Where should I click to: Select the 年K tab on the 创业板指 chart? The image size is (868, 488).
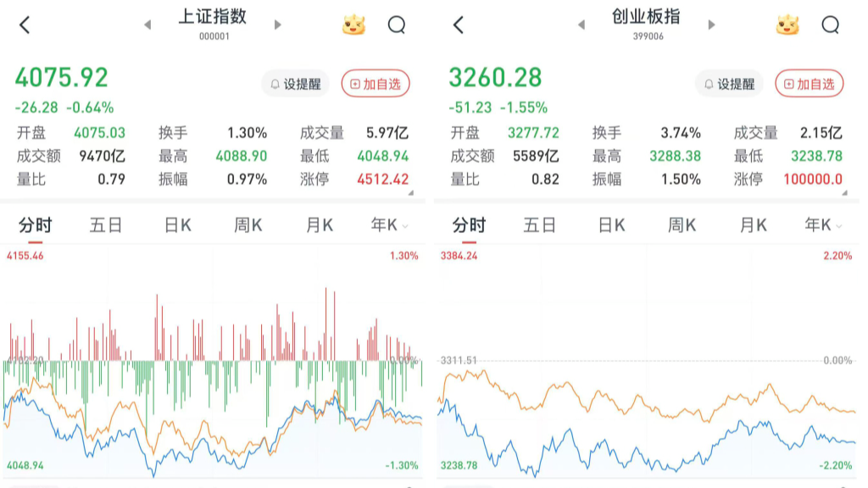tap(816, 225)
